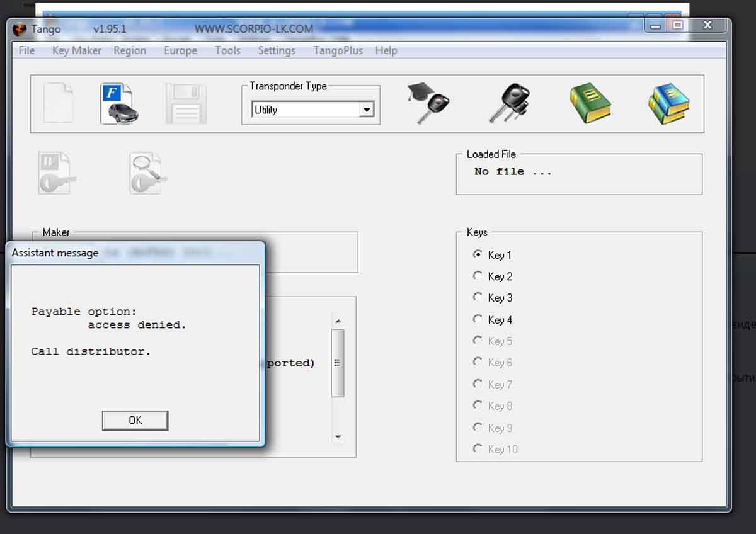
Task: Open the Tools menu
Action: pos(227,50)
